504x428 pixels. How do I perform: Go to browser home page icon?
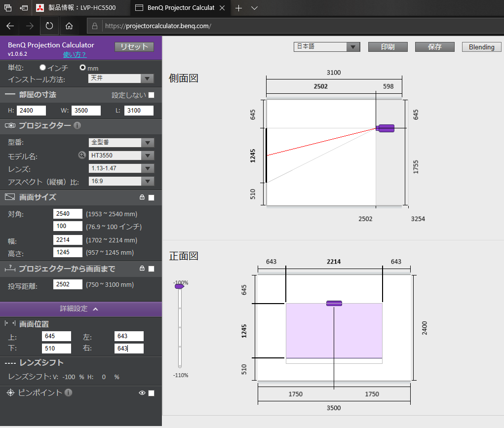tap(69, 26)
